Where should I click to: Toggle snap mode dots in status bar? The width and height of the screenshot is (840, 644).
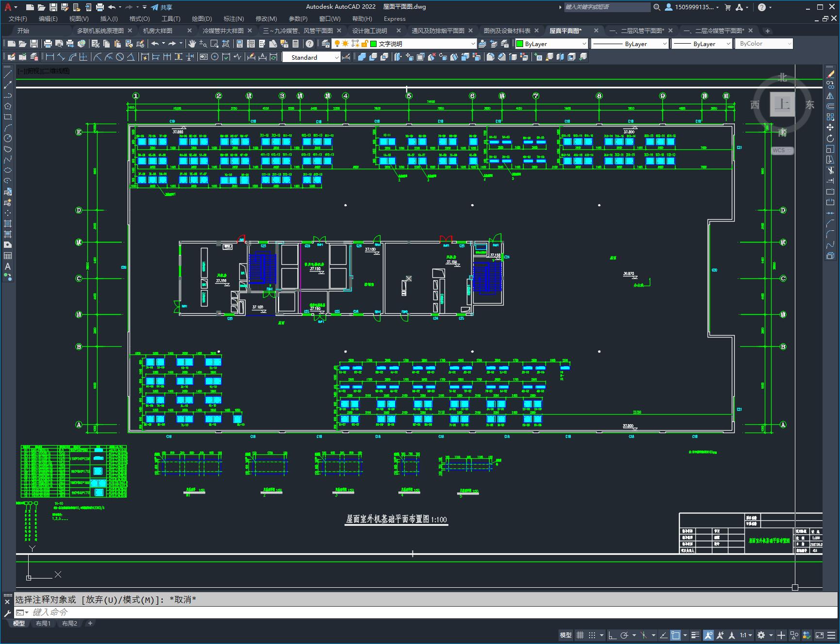pyautogui.click(x=592, y=635)
